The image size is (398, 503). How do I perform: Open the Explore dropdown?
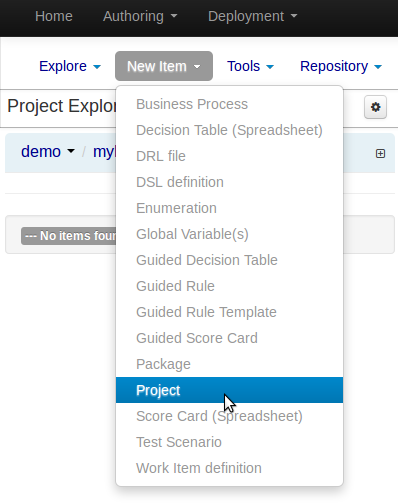pos(70,66)
